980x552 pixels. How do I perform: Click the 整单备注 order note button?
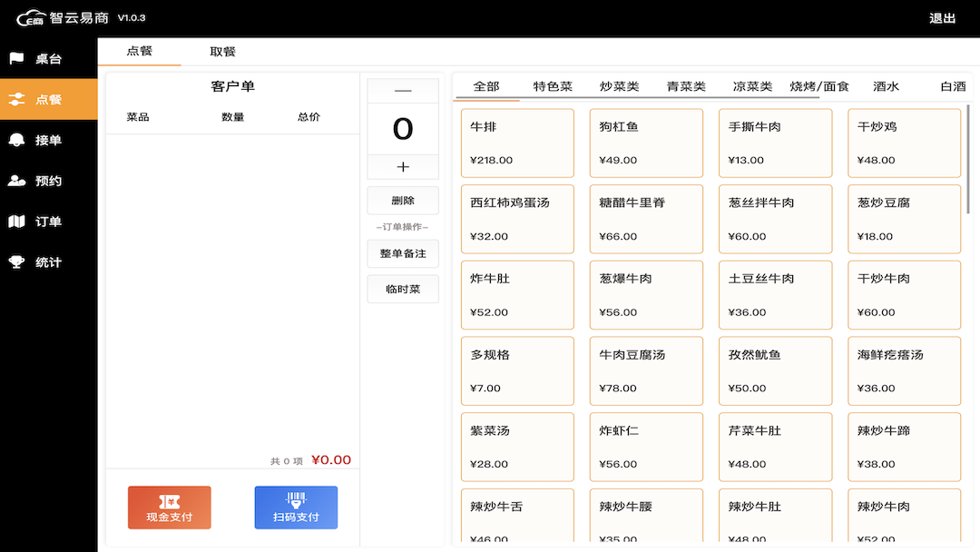tap(403, 254)
